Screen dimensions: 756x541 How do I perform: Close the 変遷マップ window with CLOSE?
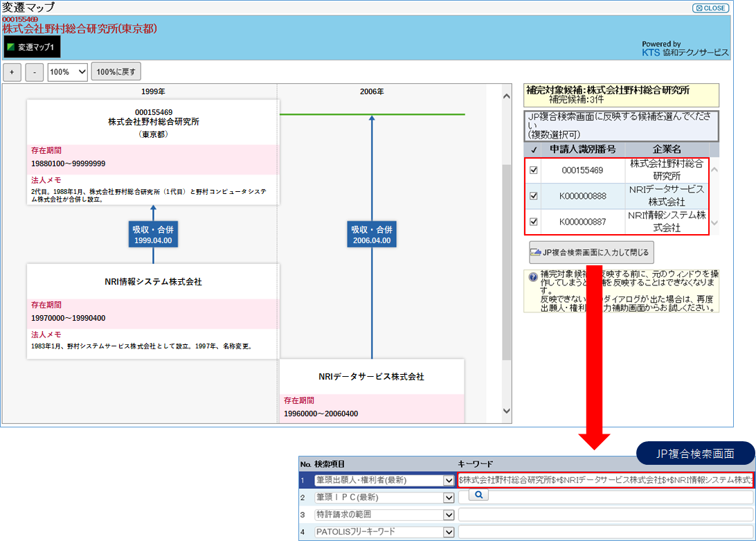point(711,8)
